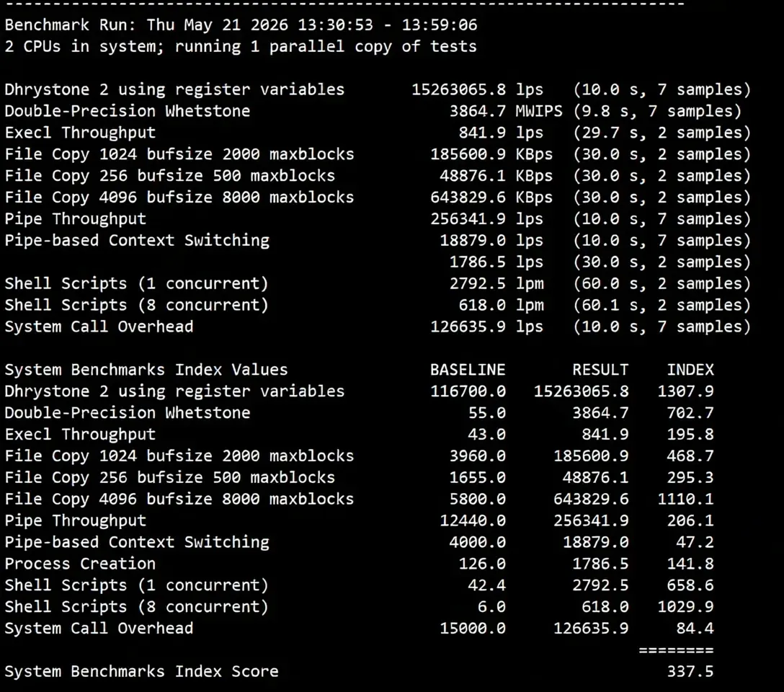Click '48876.1 KBps' file copy value
This screenshot has width=784, height=692.
(496, 175)
